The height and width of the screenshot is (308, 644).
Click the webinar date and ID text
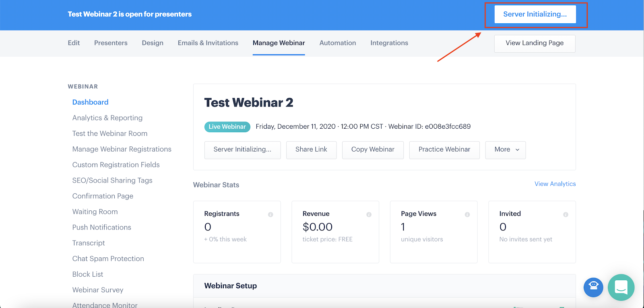pyautogui.click(x=363, y=127)
